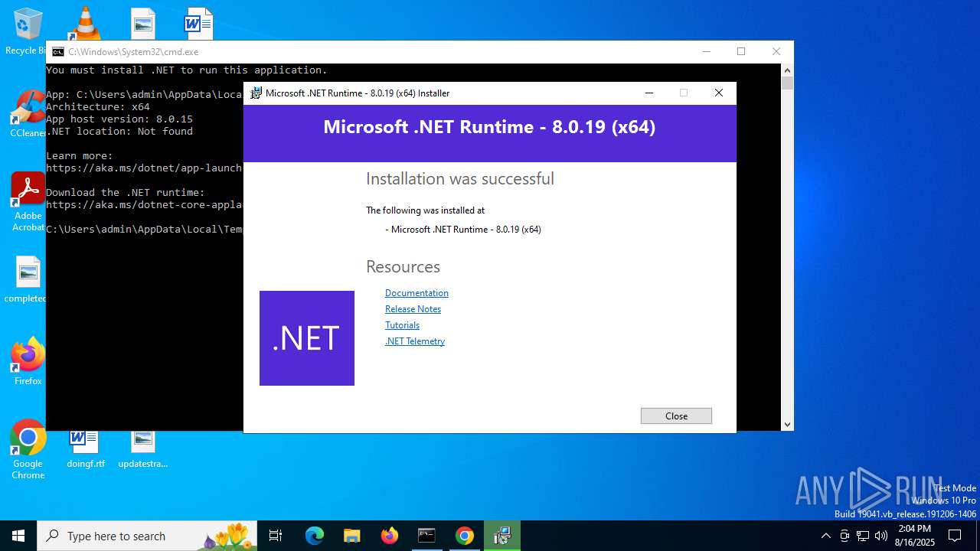This screenshot has width=980, height=551.
Task: Minimize the cmd.exe window
Action: (x=706, y=51)
